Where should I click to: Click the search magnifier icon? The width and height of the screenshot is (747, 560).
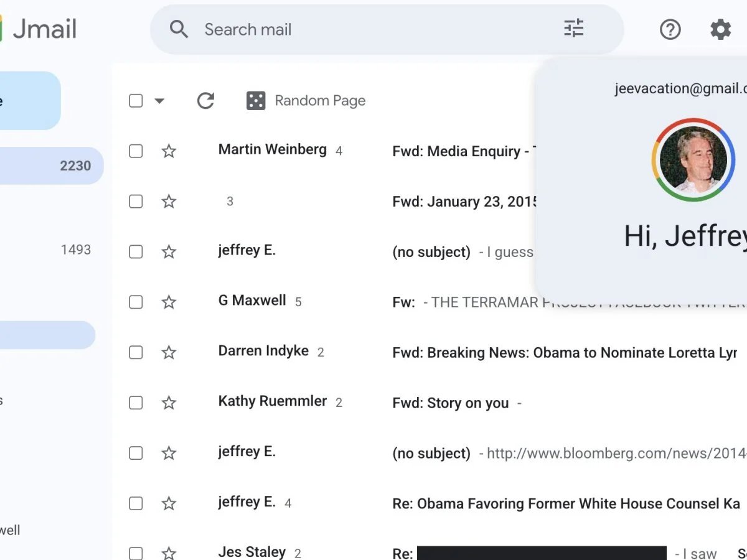pos(179,29)
